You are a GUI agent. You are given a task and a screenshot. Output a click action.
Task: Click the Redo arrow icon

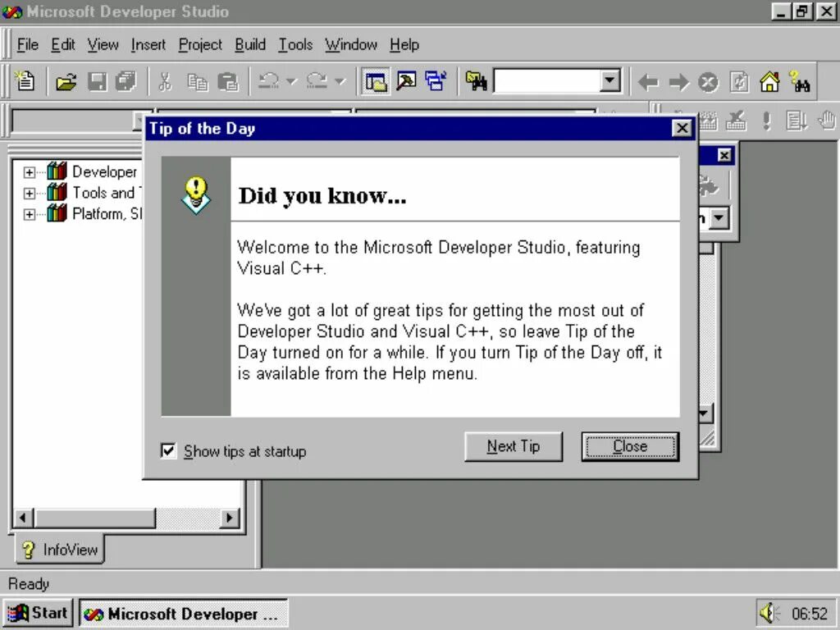(317, 82)
